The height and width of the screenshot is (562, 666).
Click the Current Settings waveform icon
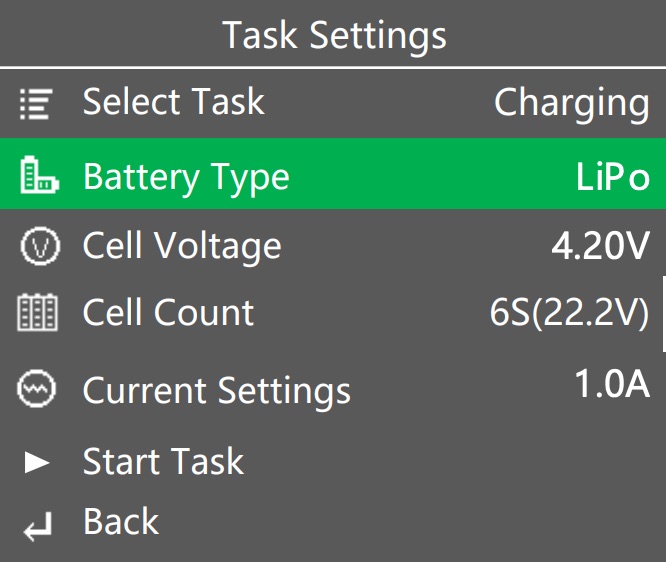click(x=36, y=388)
